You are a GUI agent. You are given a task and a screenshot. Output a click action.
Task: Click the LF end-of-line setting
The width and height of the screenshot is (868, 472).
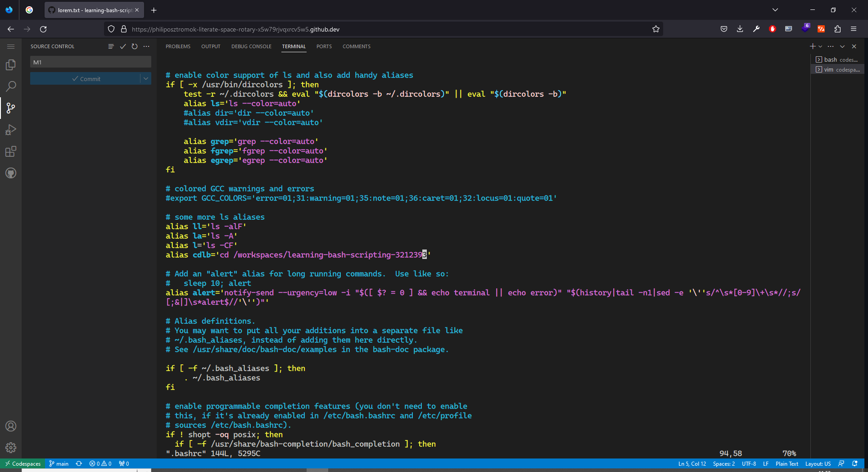pyautogui.click(x=766, y=463)
